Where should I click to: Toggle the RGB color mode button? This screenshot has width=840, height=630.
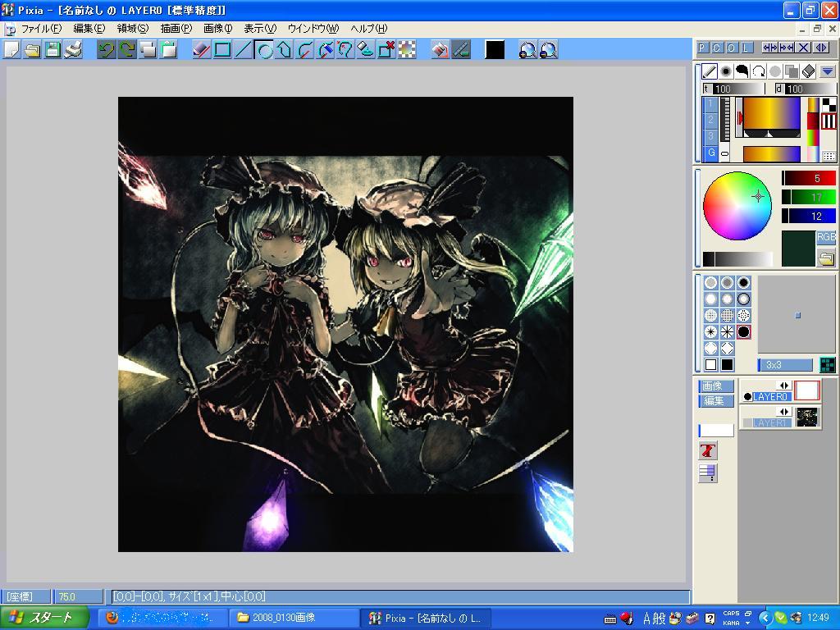tap(826, 237)
